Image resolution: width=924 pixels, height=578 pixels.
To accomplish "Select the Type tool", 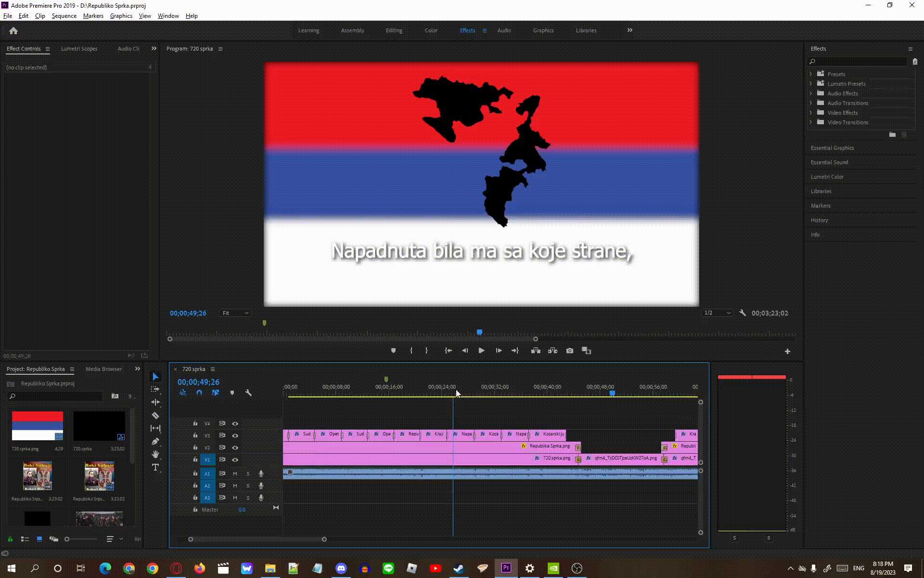I will click(x=155, y=467).
